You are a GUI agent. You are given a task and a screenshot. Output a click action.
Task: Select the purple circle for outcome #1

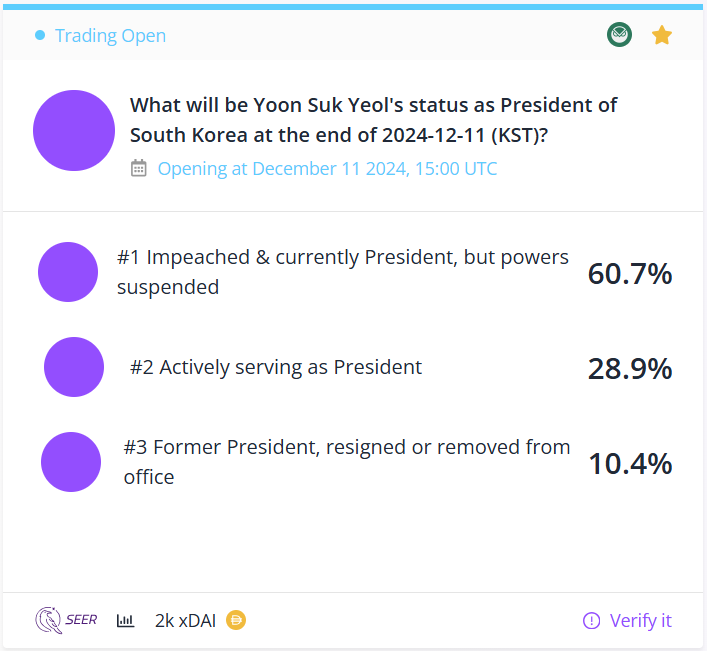tap(68, 272)
